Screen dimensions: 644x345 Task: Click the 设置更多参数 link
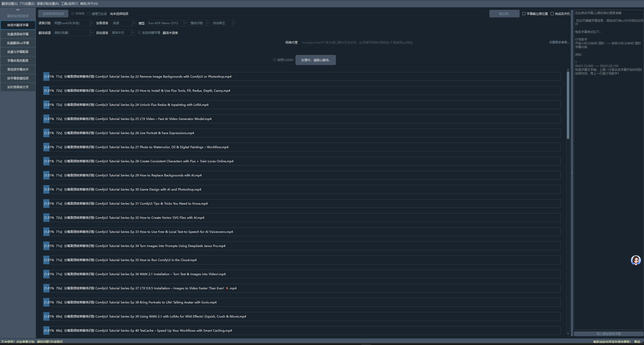pos(559,42)
